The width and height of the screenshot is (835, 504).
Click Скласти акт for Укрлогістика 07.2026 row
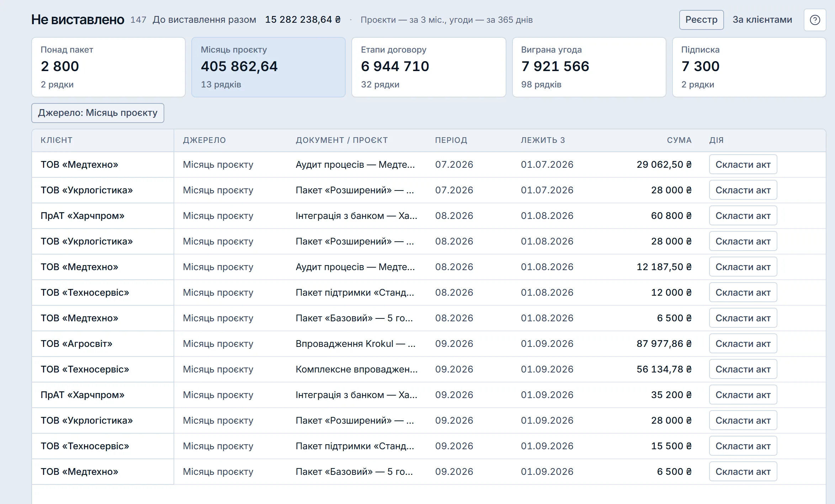point(743,190)
